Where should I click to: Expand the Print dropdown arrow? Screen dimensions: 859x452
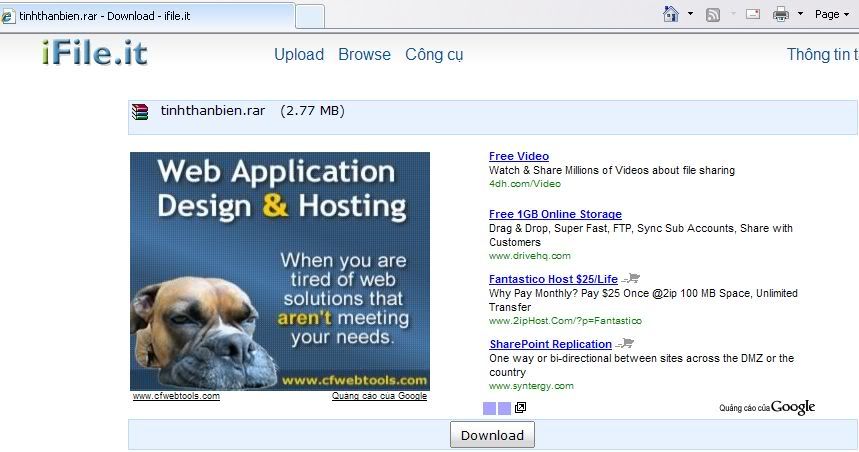pyautogui.click(x=799, y=14)
